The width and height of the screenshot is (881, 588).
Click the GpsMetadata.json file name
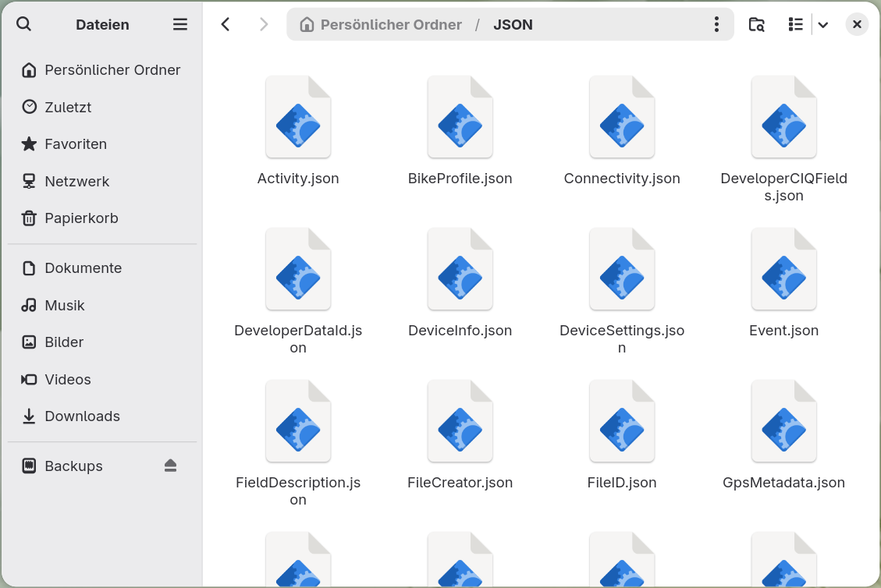pyautogui.click(x=783, y=483)
